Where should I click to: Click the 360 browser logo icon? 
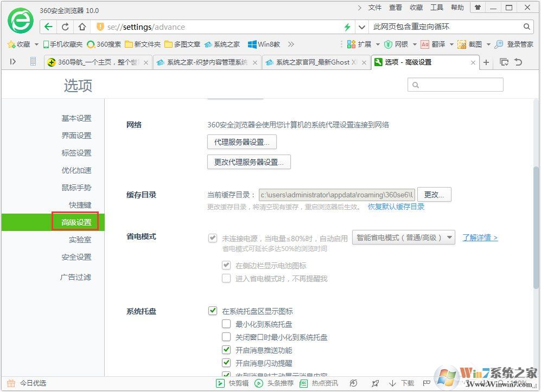(x=20, y=21)
